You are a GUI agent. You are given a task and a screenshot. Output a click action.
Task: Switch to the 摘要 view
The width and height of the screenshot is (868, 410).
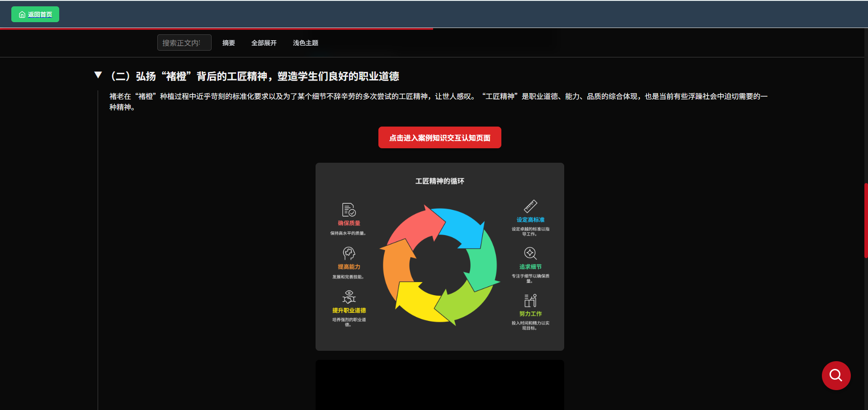tap(228, 43)
